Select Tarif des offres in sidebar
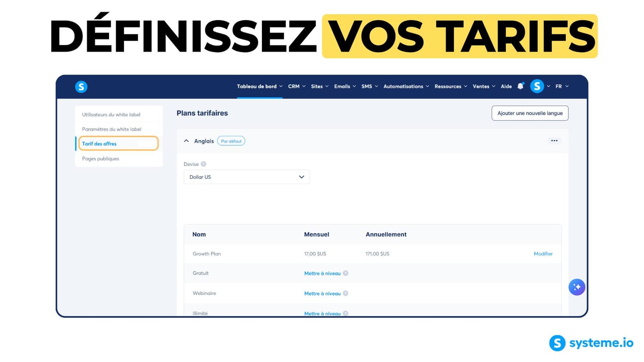The width and height of the screenshot is (644, 362). coord(118,144)
